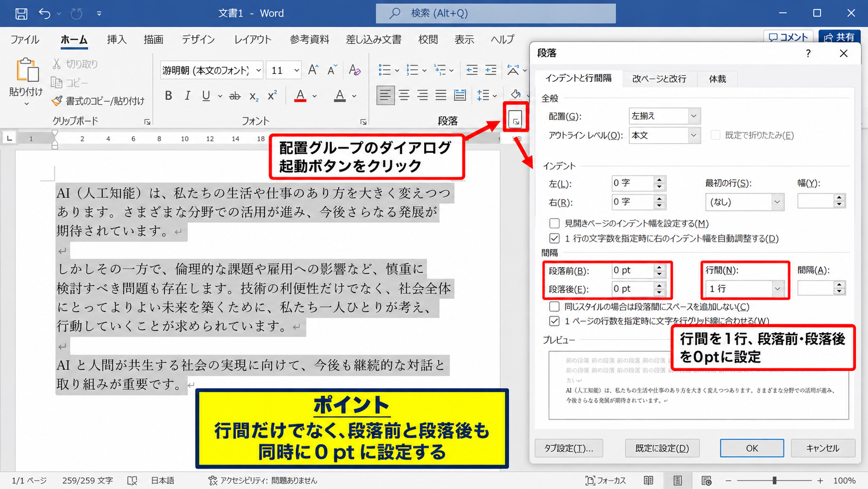Screen dimensions: 868x489
Task: Click the Word search box
Action: pos(496,14)
